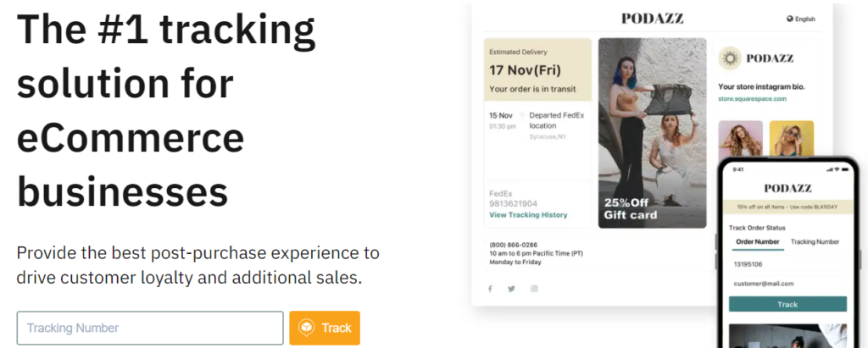The width and height of the screenshot is (868, 348).
Task: Click the PODAZZ sun logo icon
Action: [730, 58]
